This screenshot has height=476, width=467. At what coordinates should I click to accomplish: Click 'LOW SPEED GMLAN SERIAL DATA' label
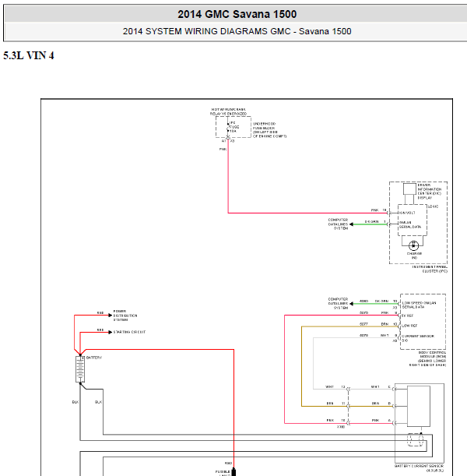point(419,305)
